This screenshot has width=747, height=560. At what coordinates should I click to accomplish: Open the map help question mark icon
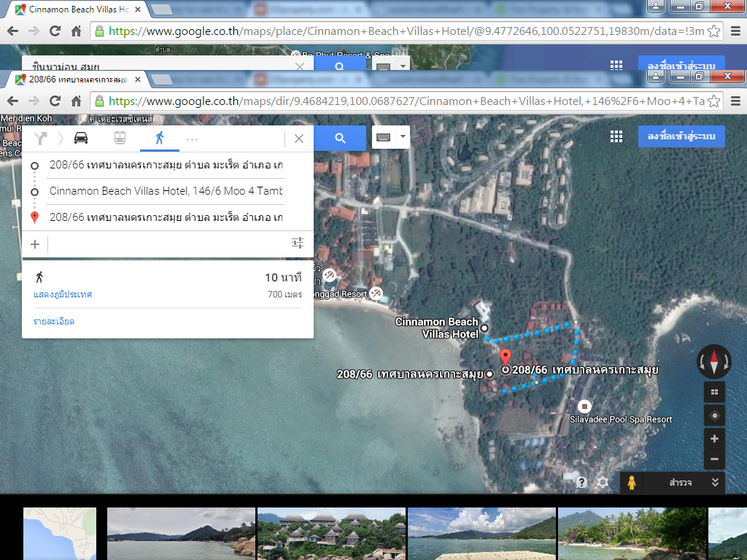point(581,483)
